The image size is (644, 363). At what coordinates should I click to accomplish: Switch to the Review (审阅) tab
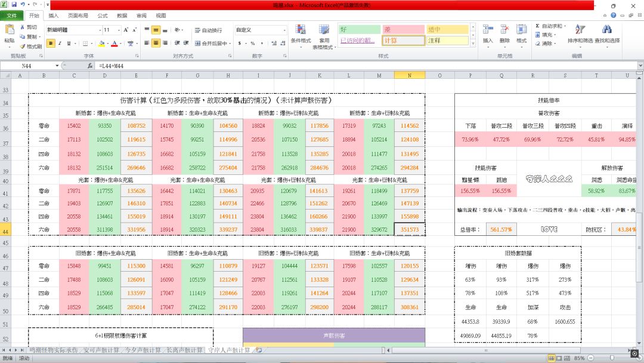pos(141,16)
